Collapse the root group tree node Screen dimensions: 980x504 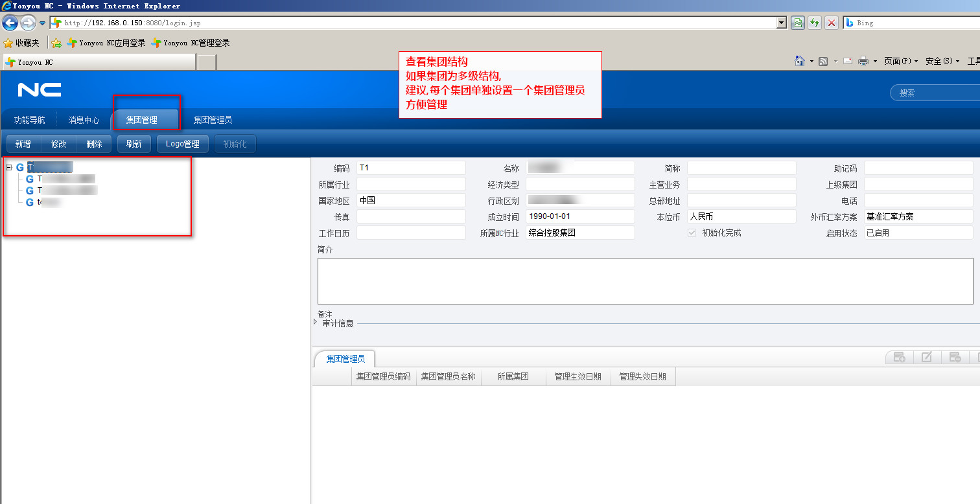[9, 167]
